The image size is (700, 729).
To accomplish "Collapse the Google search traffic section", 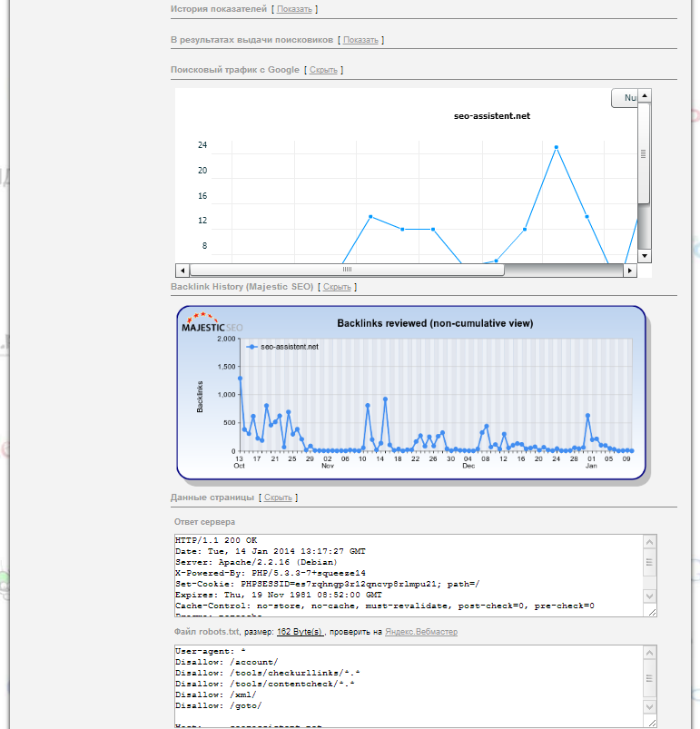I will pyautogui.click(x=323, y=70).
